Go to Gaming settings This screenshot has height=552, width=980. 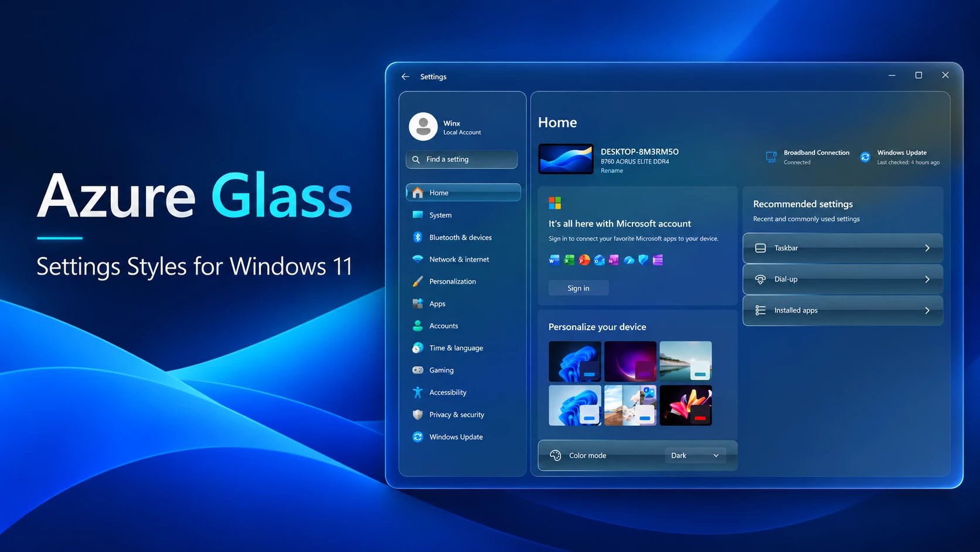click(463, 370)
